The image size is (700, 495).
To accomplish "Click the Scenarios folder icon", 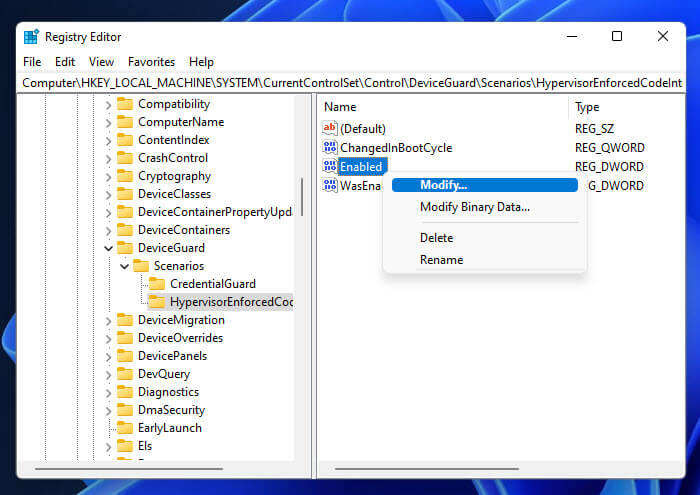I will [141, 266].
